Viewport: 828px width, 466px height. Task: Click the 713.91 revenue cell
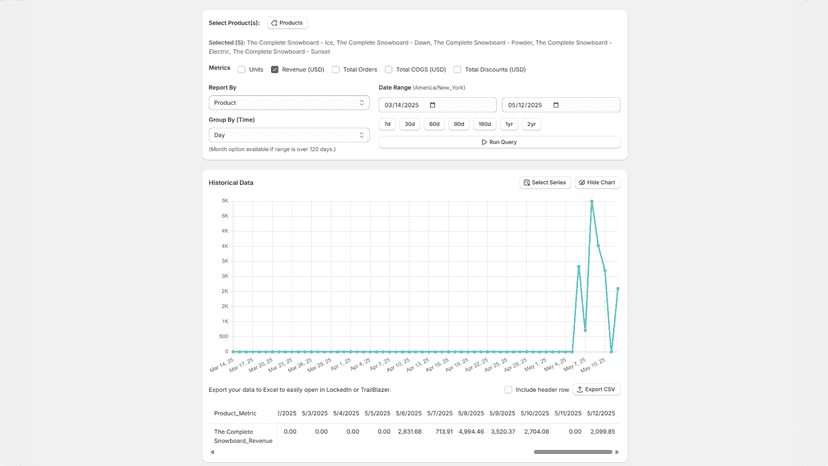tap(444, 432)
